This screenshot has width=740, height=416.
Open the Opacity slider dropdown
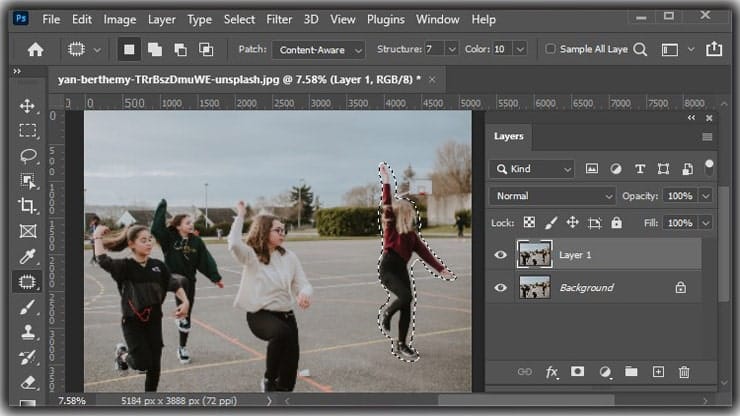(706, 196)
